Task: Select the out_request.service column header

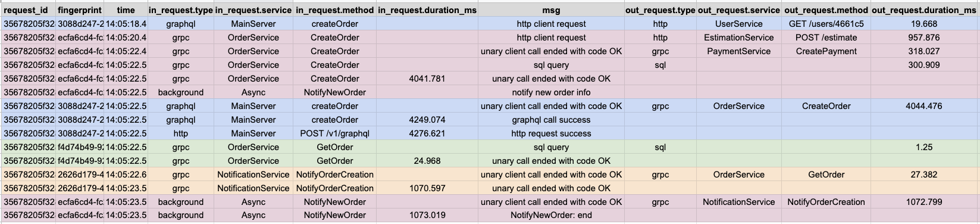Action: (x=738, y=10)
